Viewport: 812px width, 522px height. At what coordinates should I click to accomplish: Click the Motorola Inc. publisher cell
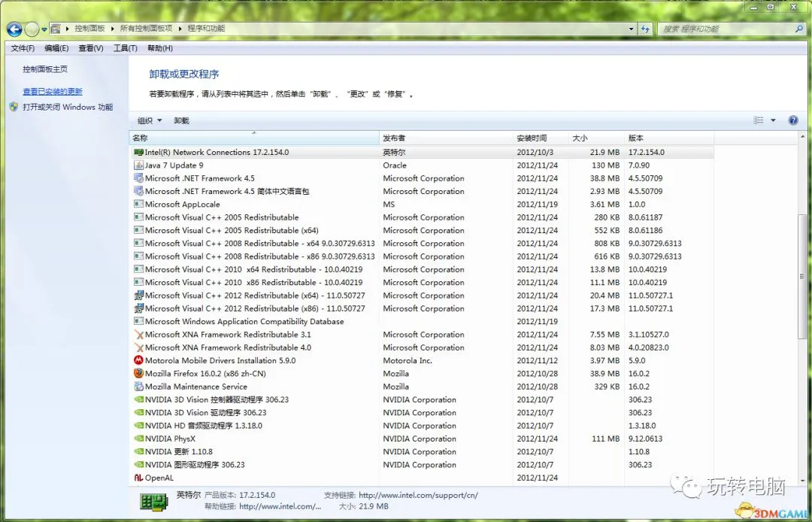[x=408, y=360]
